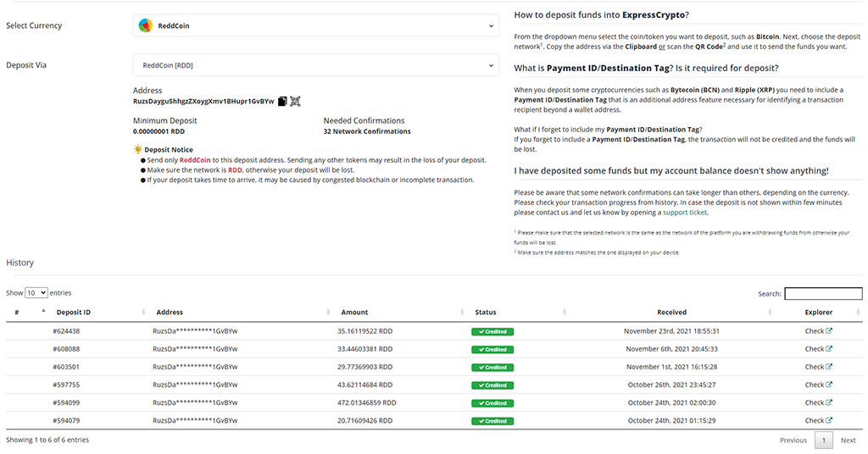Open the Select Currency dropdown chevron
Image resolution: width=868 pixels, height=454 pixels.
point(491,26)
